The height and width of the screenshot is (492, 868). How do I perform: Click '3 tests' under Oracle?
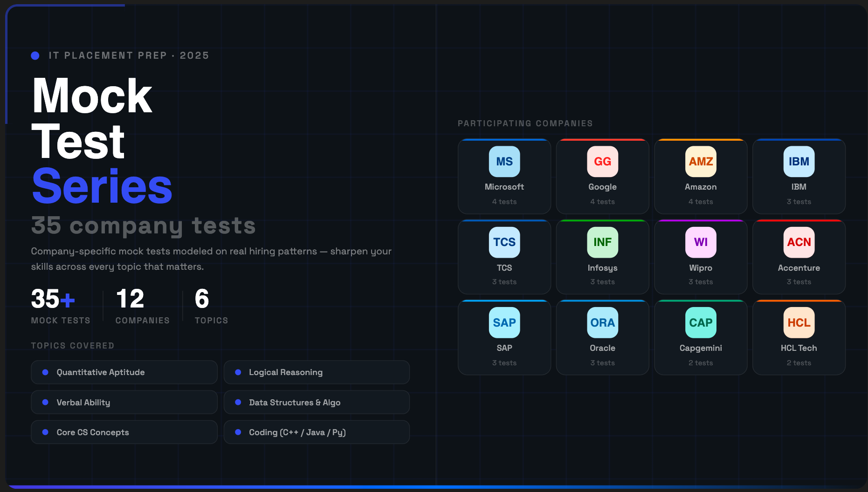pos(602,363)
